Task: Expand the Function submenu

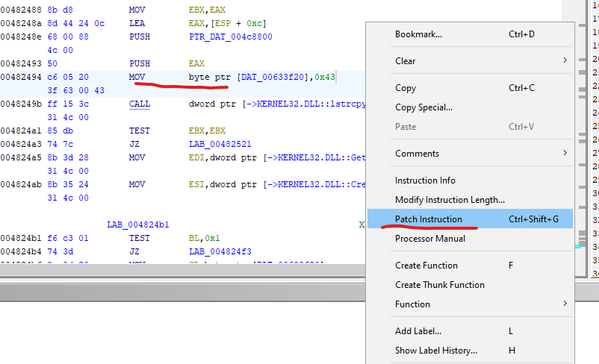Action: click(x=412, y=304)
